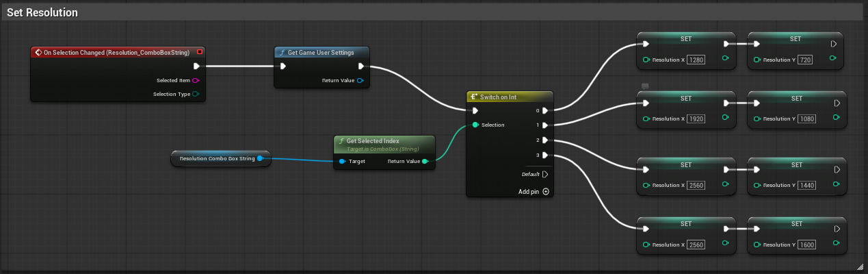Select the On Selection Changed event node title
The image size is (868, 274).
(x=116, y=51)
